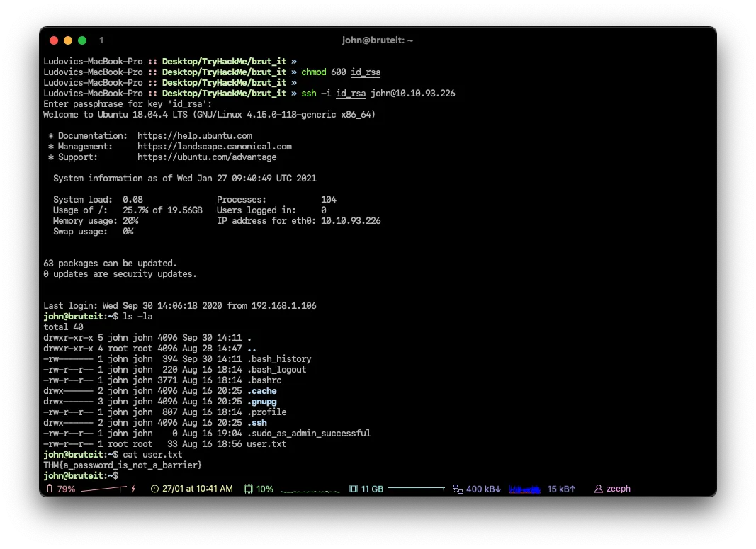Click the user icon beside zeeph
Screen dimensions: 756x549
pyautogui.click(x=599, y=489)
